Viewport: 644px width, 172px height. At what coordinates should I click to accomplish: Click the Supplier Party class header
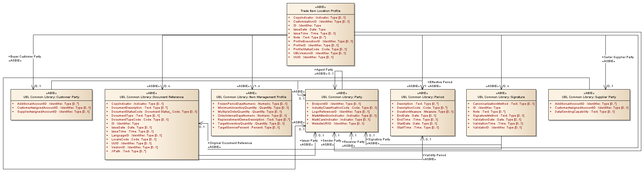tap(589, 97)
